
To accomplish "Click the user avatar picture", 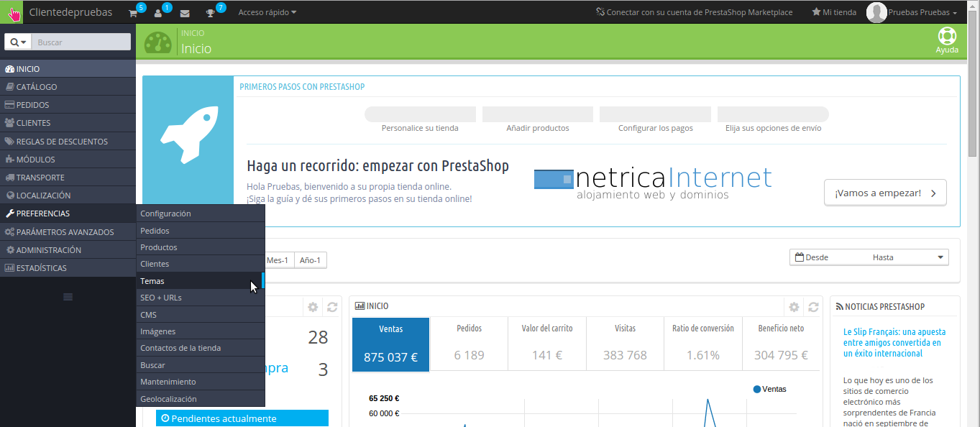I will (x=876, y=12).
